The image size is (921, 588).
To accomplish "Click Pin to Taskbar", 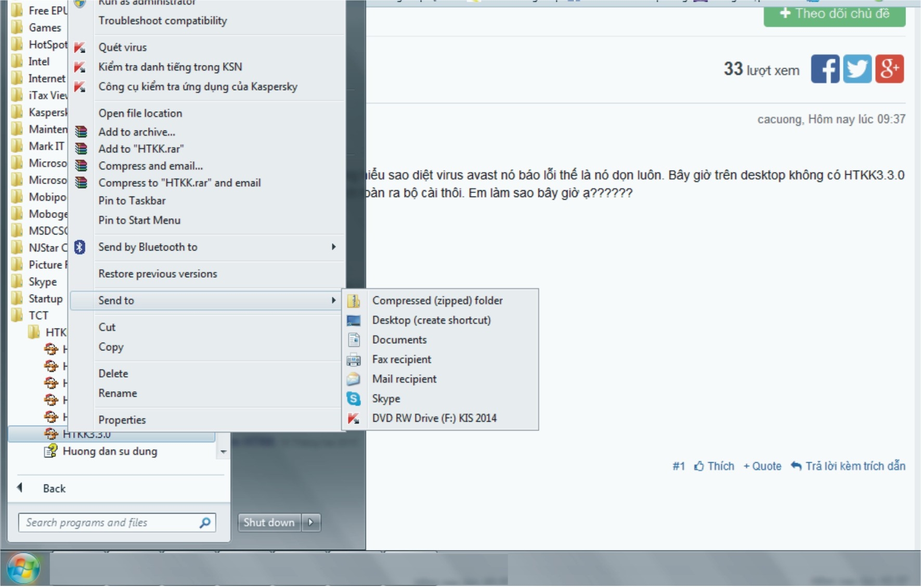I will 132,201.
